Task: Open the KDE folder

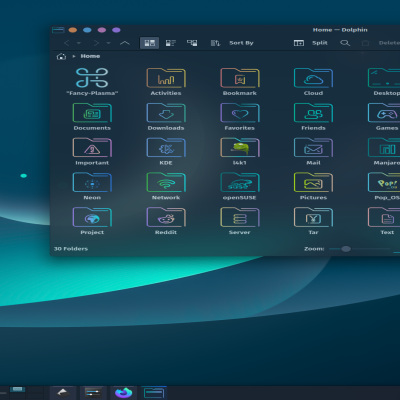Action: point(166,151)
